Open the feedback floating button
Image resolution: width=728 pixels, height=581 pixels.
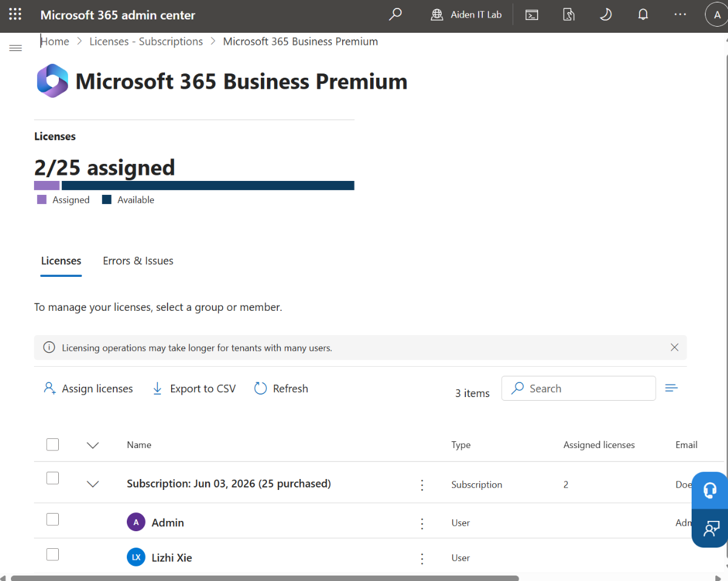[x=710, y=528]
